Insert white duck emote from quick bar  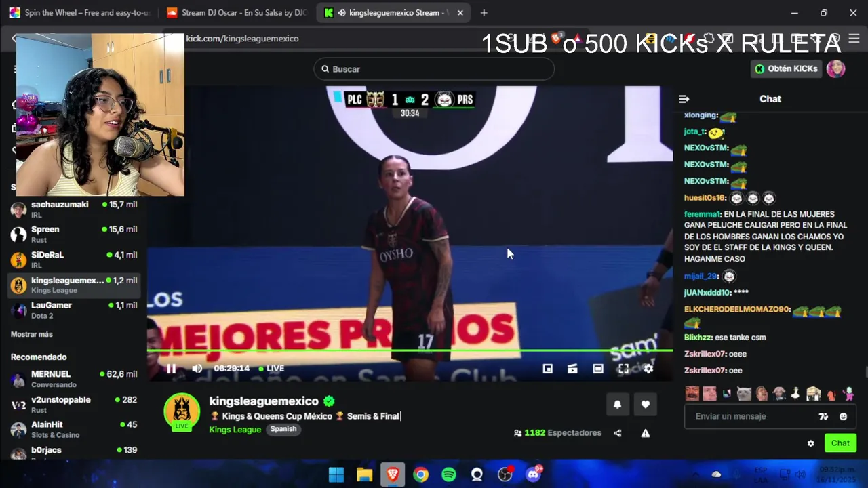pos(796,393)
